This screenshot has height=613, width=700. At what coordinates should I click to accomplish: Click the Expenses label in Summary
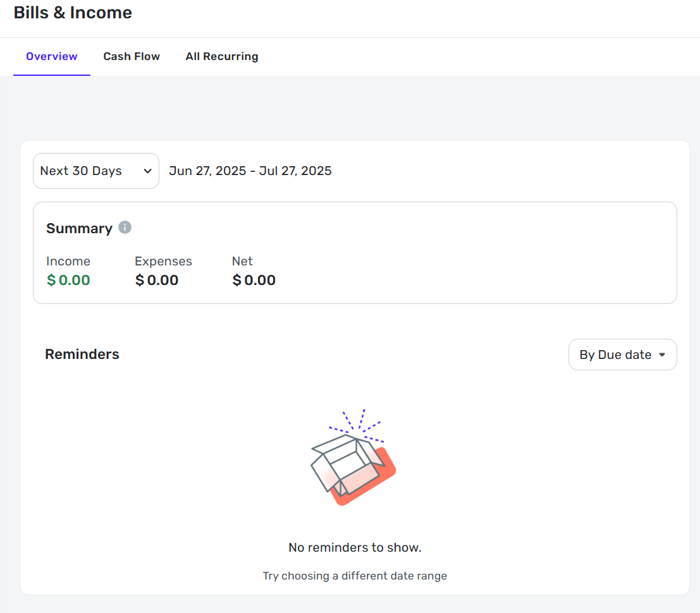(x=163, y=262)
